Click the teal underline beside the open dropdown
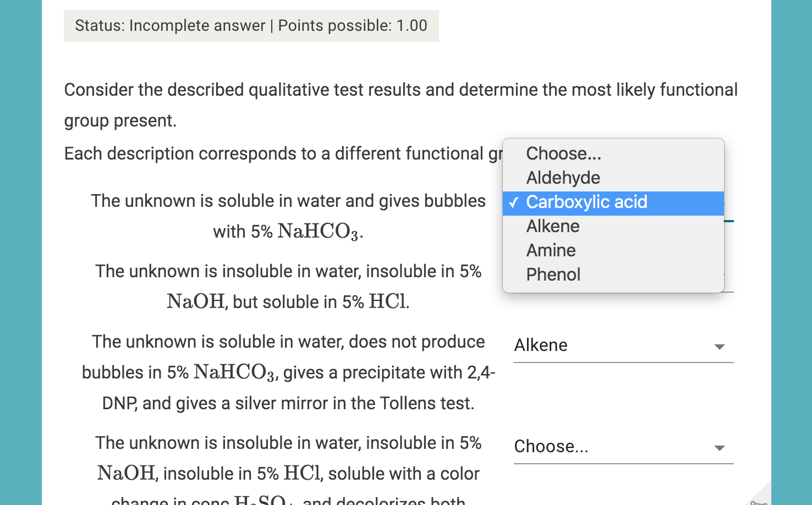Viewport: 812px width, 505px height. tap(729, 220)
